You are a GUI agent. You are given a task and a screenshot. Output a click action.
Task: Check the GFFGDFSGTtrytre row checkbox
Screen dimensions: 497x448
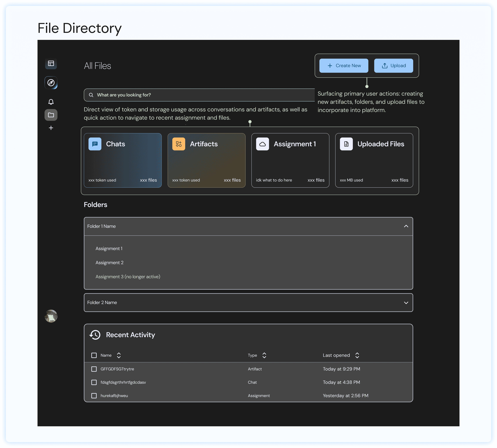coord(94,369)
